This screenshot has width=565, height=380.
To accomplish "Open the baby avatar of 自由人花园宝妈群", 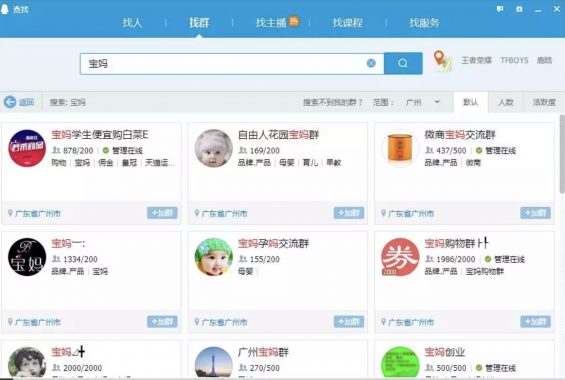I will click(x=214, y=148).
